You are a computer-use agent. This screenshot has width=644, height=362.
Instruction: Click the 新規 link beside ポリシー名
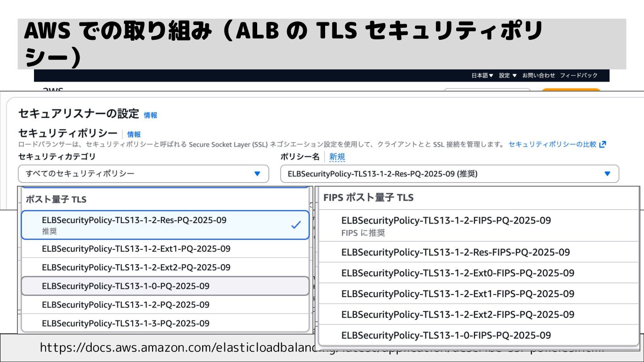coord(337,157)
